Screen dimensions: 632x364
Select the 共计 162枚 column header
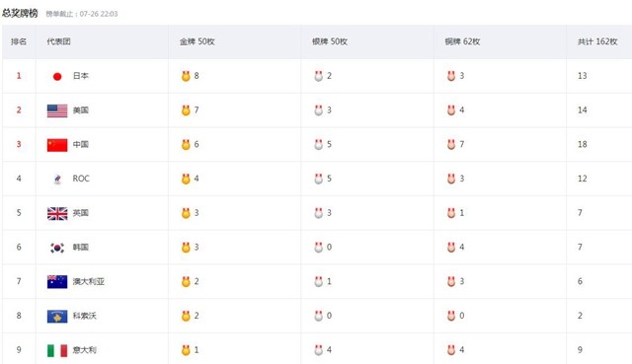597,41
